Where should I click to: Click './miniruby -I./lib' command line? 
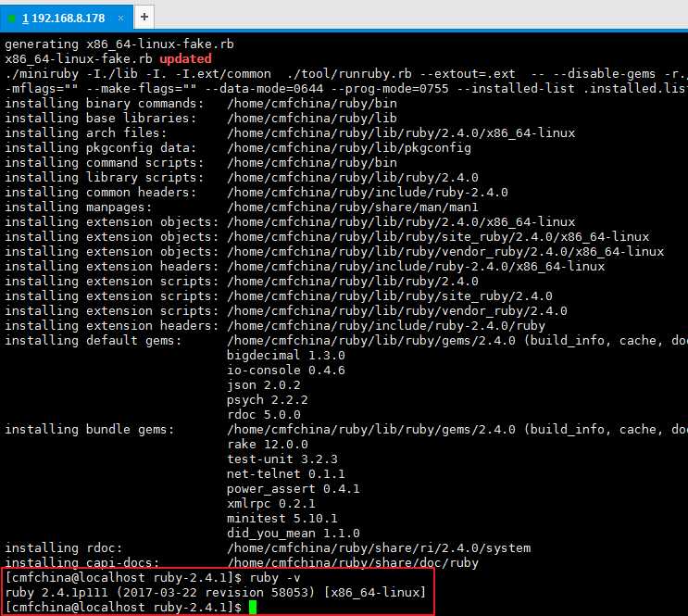coord(346,74)
